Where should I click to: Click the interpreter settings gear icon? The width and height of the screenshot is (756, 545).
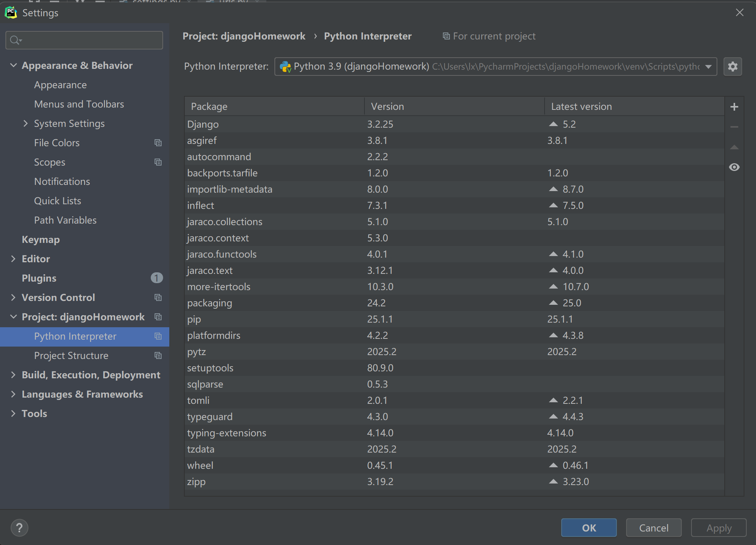click(x=732, y=67)
